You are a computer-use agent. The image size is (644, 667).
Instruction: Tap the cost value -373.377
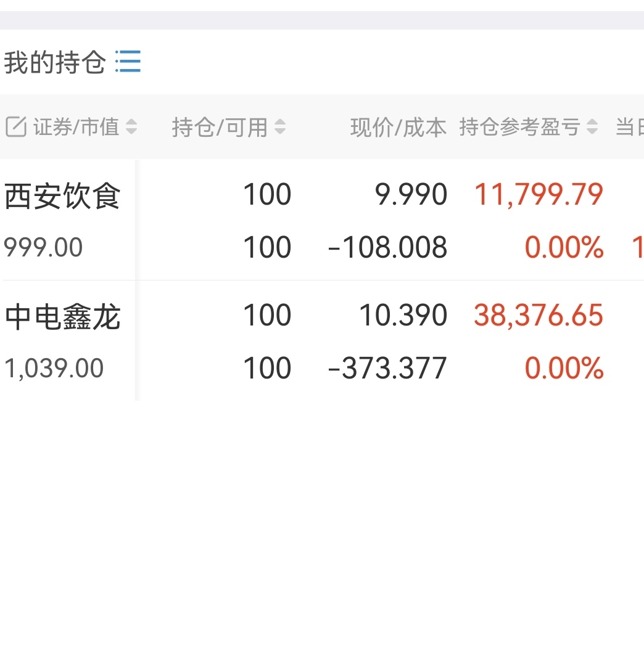(x=387, y=369)
